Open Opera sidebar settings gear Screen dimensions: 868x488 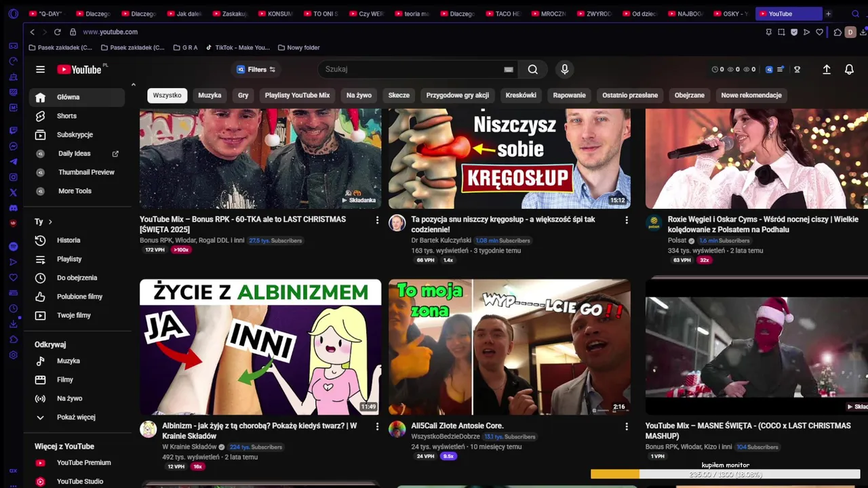coord(13,355)
